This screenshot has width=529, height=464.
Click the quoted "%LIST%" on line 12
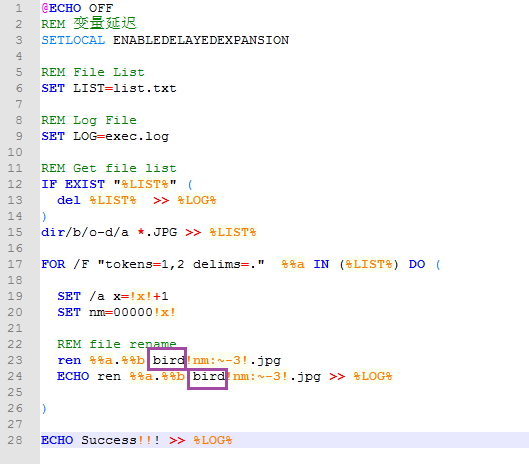click(x=145, y=184)
